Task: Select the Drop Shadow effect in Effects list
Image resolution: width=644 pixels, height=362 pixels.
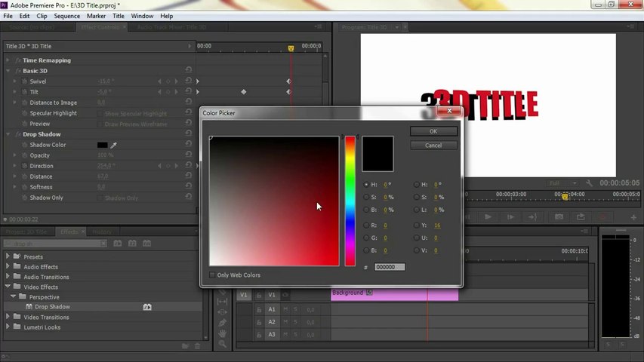Action: [52, 307]
